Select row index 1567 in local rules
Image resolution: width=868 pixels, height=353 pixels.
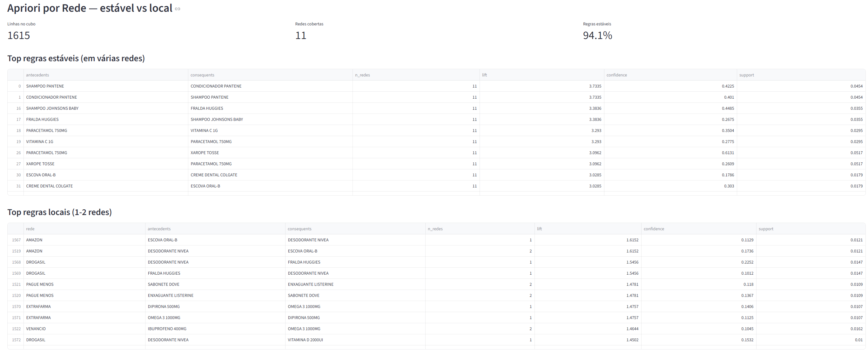(16, 239)
